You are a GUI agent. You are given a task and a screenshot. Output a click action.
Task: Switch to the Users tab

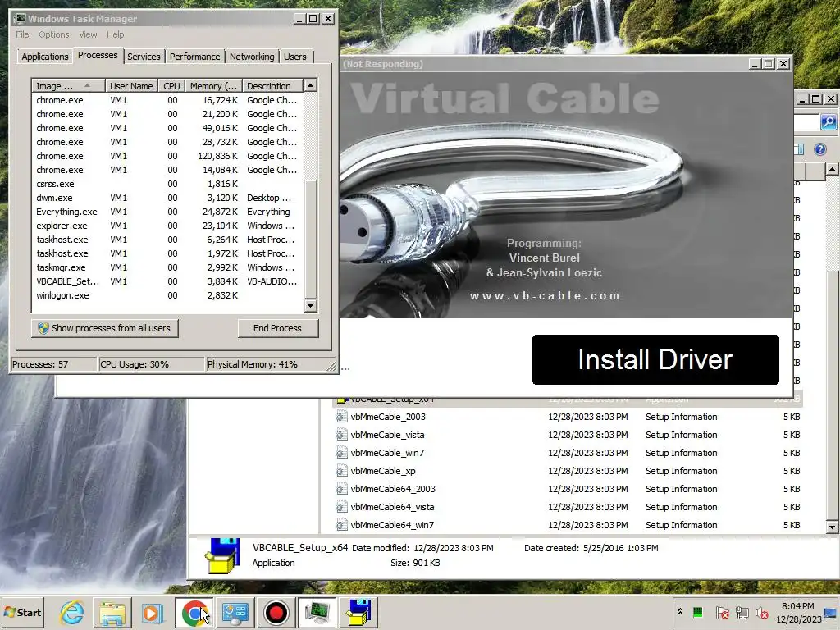pos(295,57)
